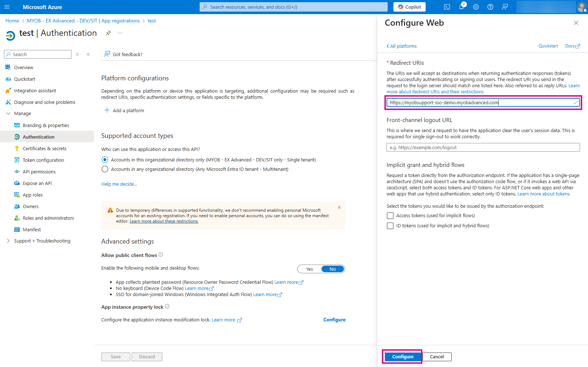Open the Docs link in Configure Web
The image size is (588, 367).
(x=572, y=46)
